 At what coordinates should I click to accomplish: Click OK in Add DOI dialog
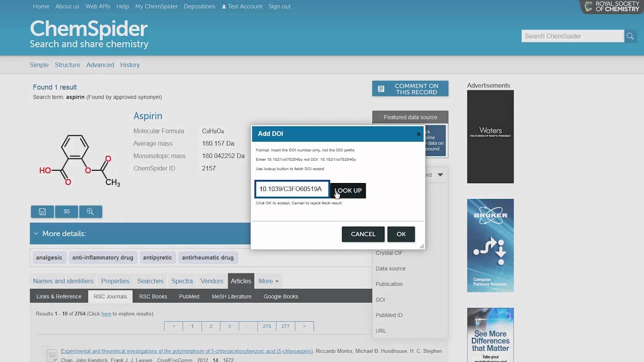(x=401, y=234)
